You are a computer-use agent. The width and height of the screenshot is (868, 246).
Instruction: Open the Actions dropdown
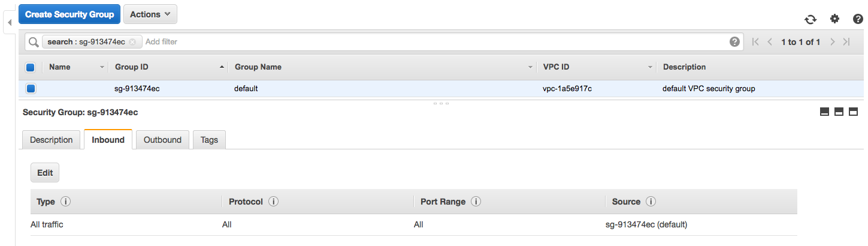(150, 14)
